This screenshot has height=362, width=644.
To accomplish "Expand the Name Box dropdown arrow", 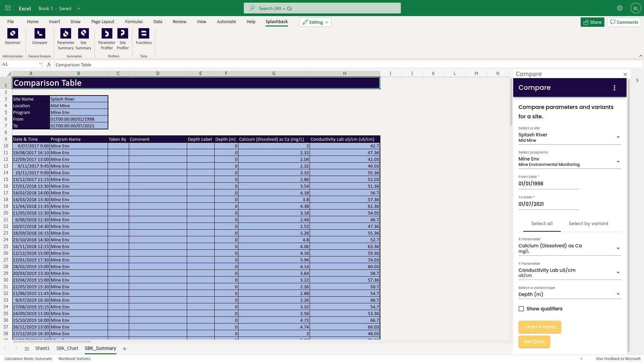I will point(40,64).
